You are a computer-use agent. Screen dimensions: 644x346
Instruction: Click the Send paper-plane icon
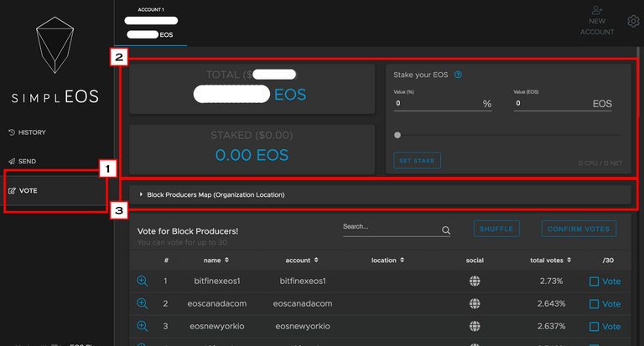12,162
